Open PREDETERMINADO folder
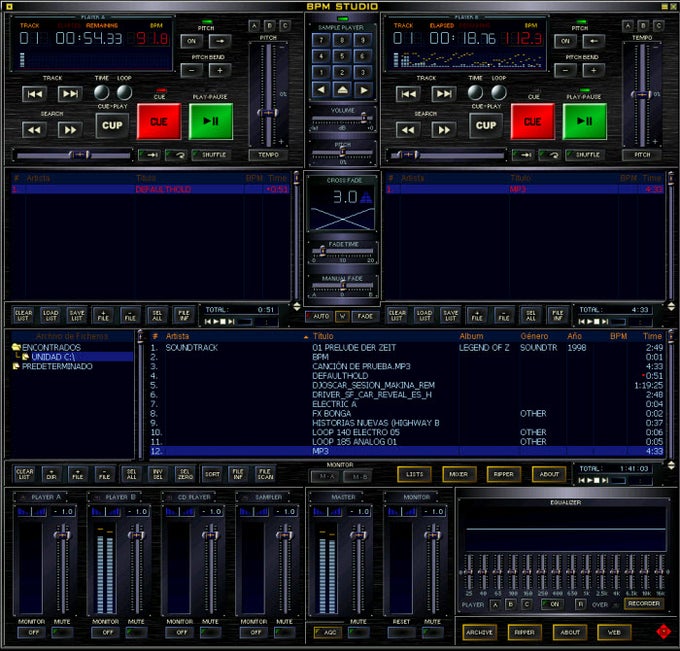 coord(52,366)
